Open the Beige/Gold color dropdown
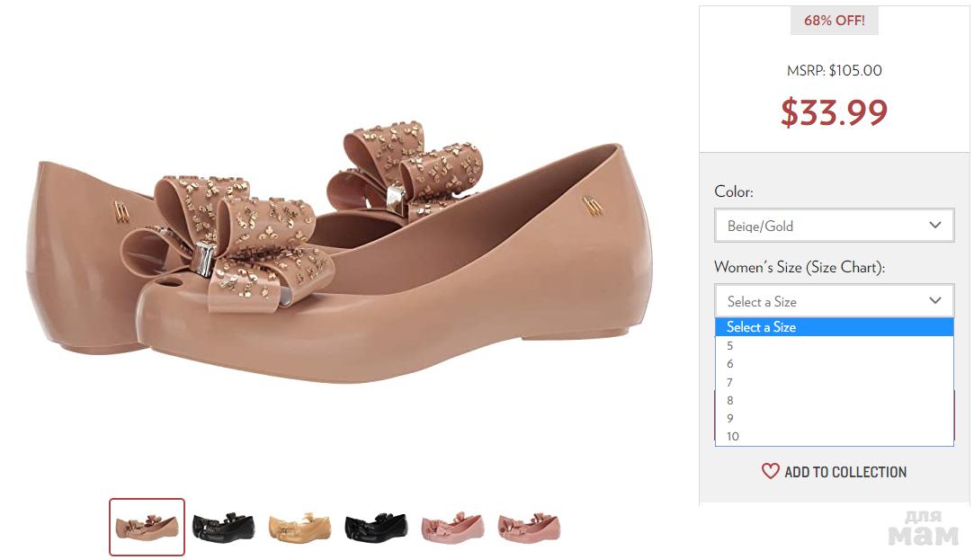The width and height of the screenshot is (974, 560). (x=834, y=226)
